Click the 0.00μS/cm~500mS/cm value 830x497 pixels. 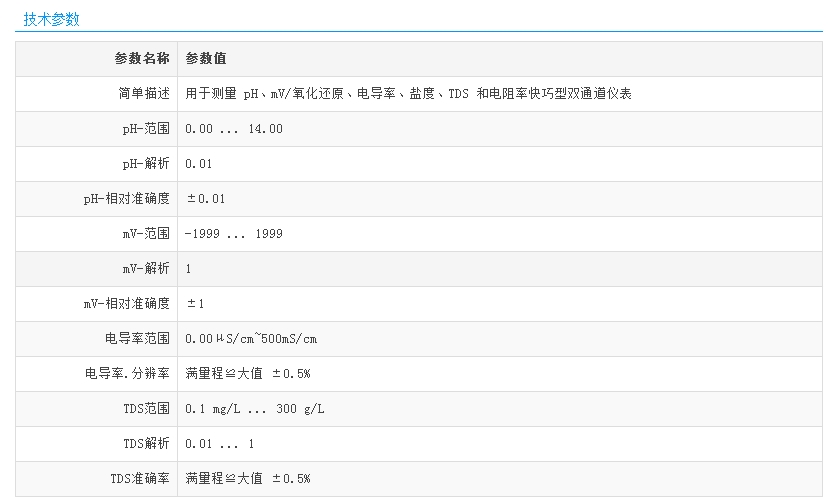pos(251,339)
